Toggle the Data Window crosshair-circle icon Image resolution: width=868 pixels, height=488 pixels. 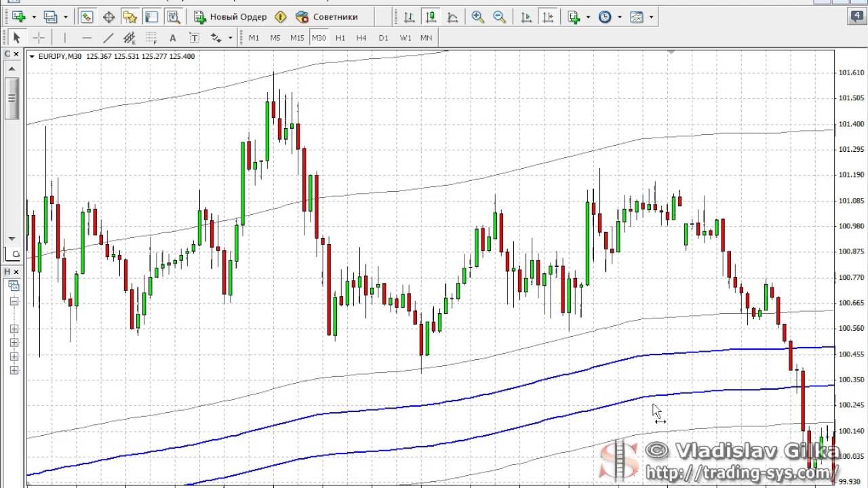(x=108, y=17)
